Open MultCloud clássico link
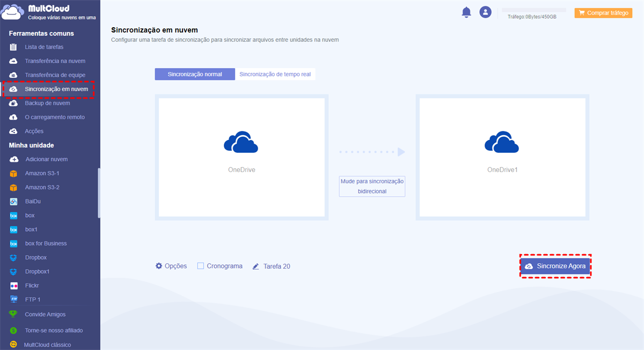This screenshot has width=644, height=350. tap(47, 345)
